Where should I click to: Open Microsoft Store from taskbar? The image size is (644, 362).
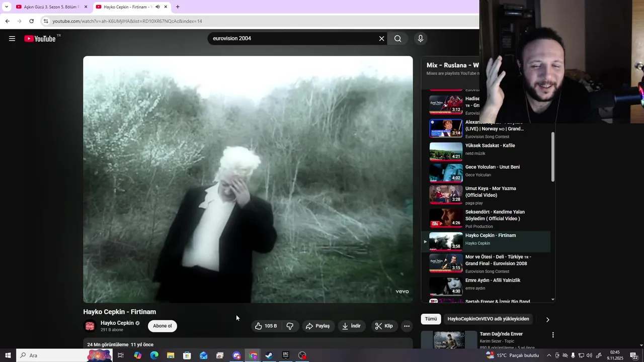[x=187, y=355]
